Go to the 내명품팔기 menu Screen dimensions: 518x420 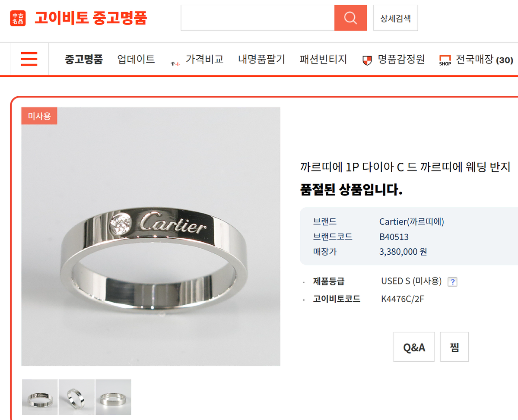[261, 60]
